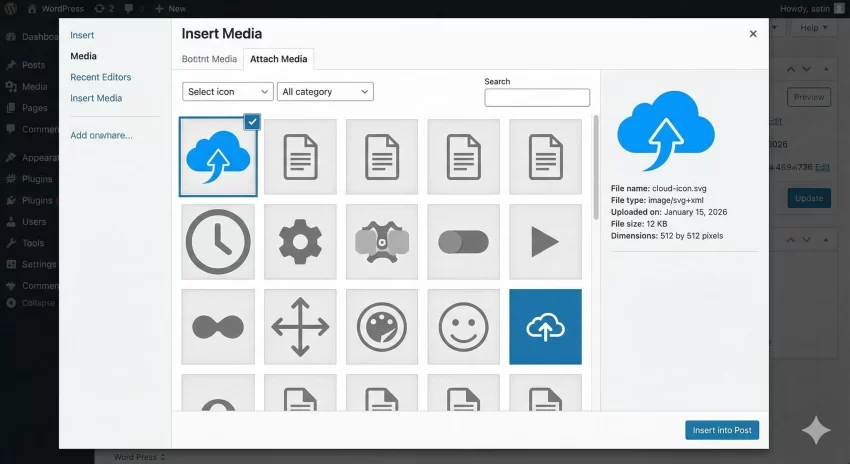Open the Recent Editors menu item
Image resolution: width=850 pixels, height=464 pixels.
pyautogui.click(x=100, y=77)
